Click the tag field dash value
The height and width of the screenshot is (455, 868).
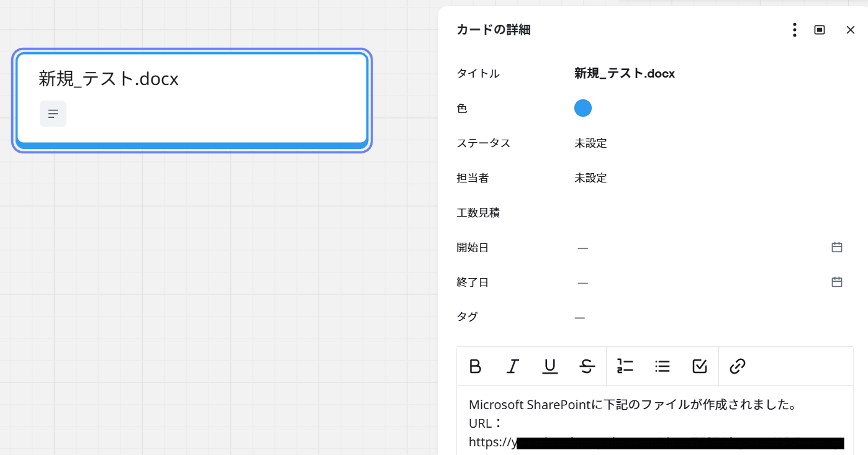(579, 317)
